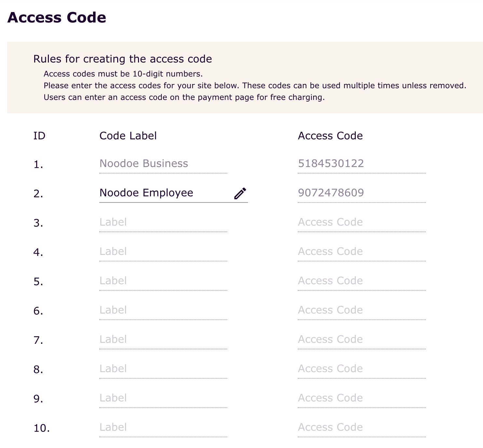Click the Label field in row 7
Viewport: 483px width, 448px height.
(x=163, y=340)
